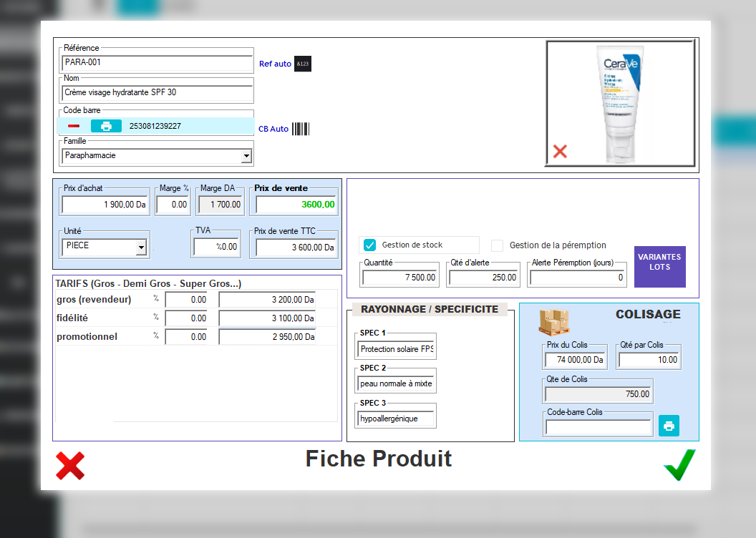Open the VARIANTES LOTS panel

coord(659,267)
